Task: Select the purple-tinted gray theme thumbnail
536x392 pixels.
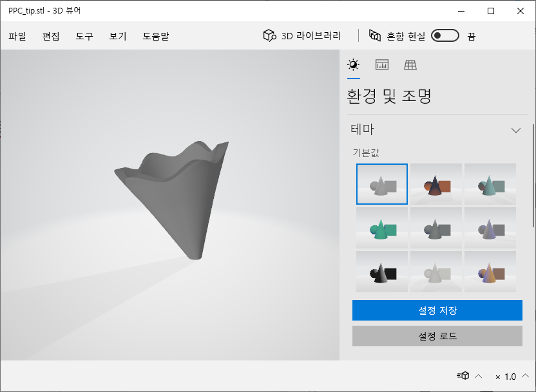Action: (490, 228)
